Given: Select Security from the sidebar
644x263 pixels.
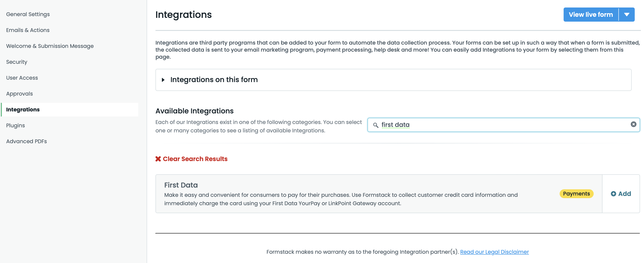Looking at the screenshot, I should tap(17, 62).
